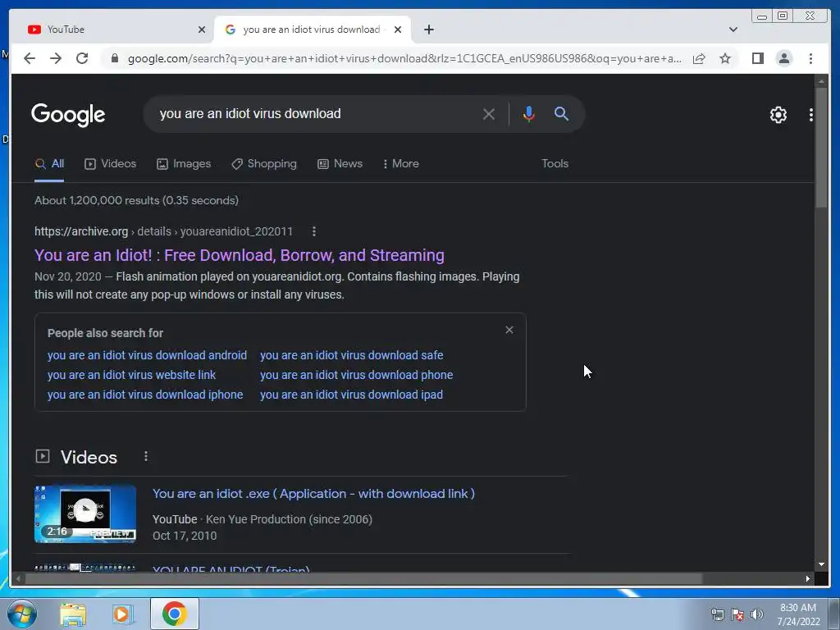Viewport: 840px width, 630px height.
Task: Search 'you are an idiot virus download iphone'
Action: [x=144, y=395]
